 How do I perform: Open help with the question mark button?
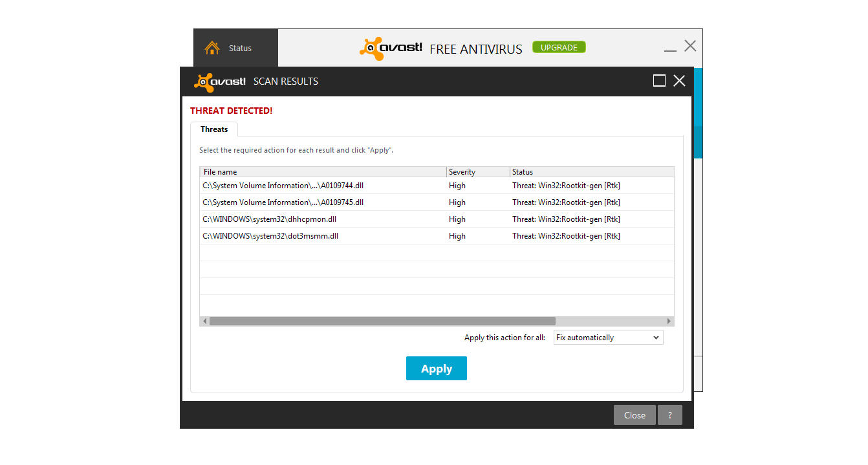(x=670, y=415)
